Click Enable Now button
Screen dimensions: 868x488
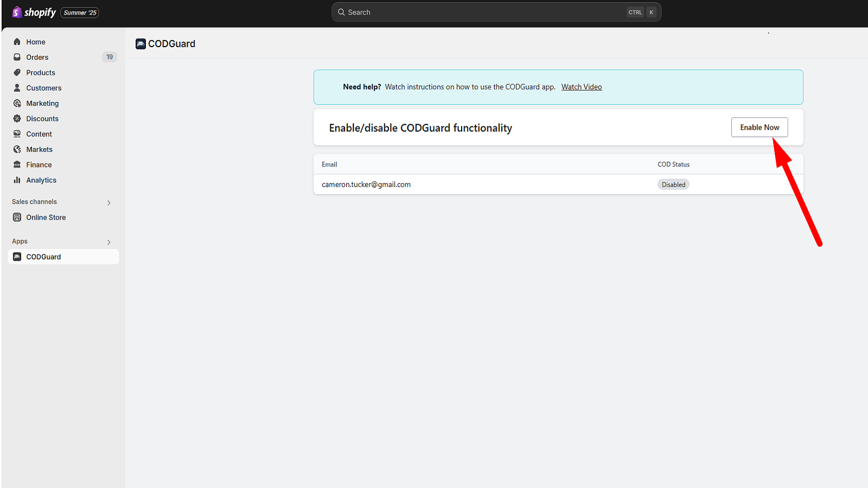[x=759, y=127]
